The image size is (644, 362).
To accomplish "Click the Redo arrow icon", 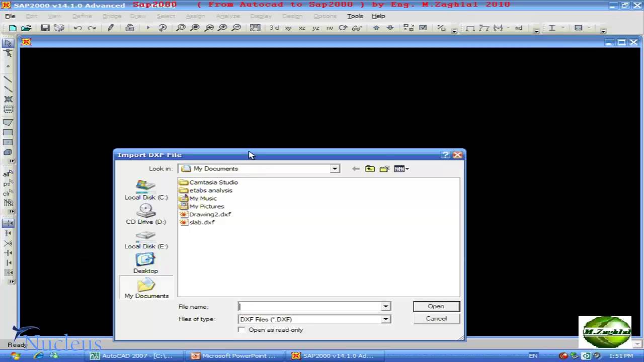I will pos(92,28).
